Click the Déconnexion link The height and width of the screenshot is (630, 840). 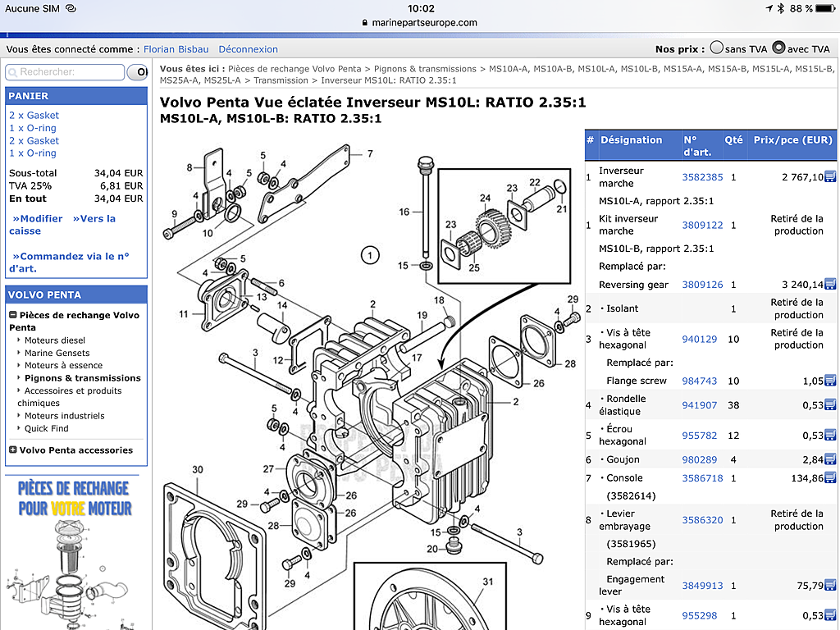[248, 49]
